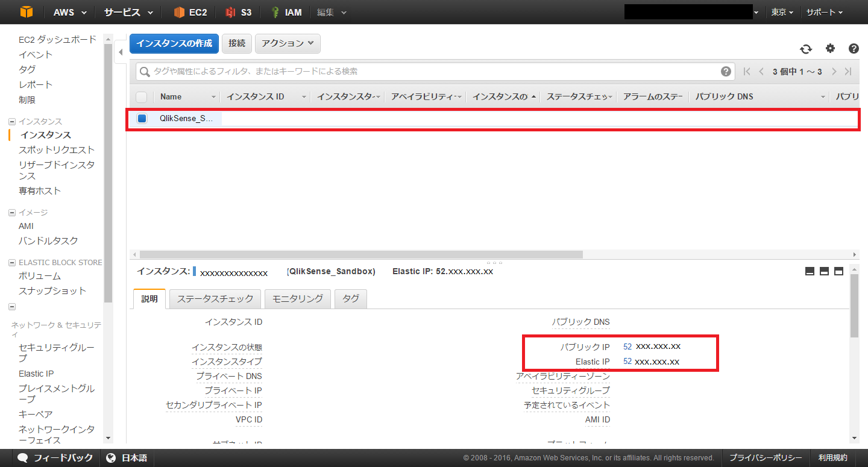Switch to the モニタリング tab
868x467 pixels.
(297, 299)
